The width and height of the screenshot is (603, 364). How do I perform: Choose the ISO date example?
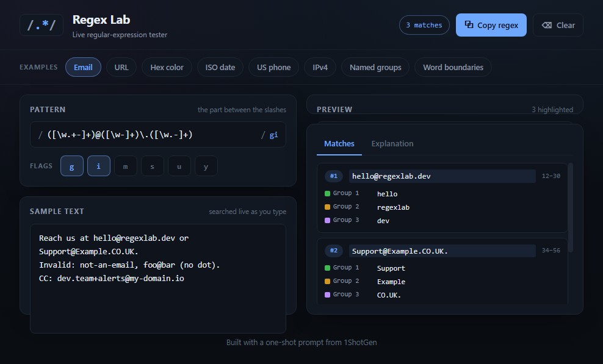(x=220, y=67)
